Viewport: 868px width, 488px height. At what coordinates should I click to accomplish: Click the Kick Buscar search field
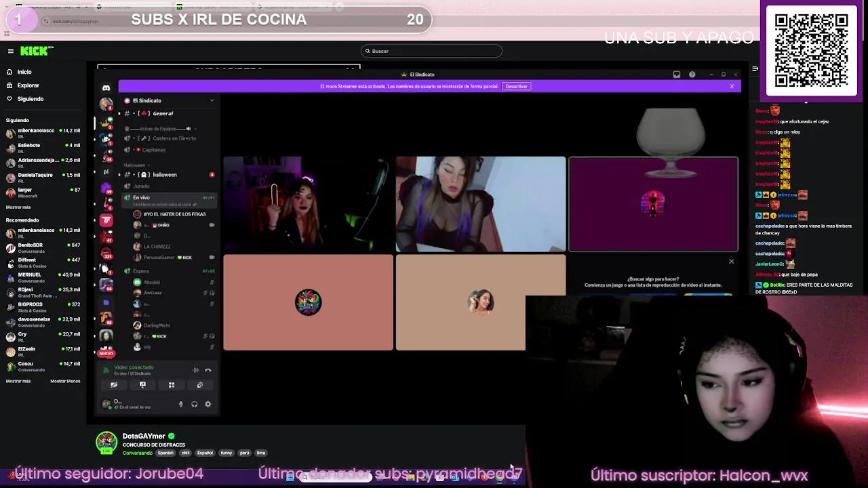(x=432, y=51)
